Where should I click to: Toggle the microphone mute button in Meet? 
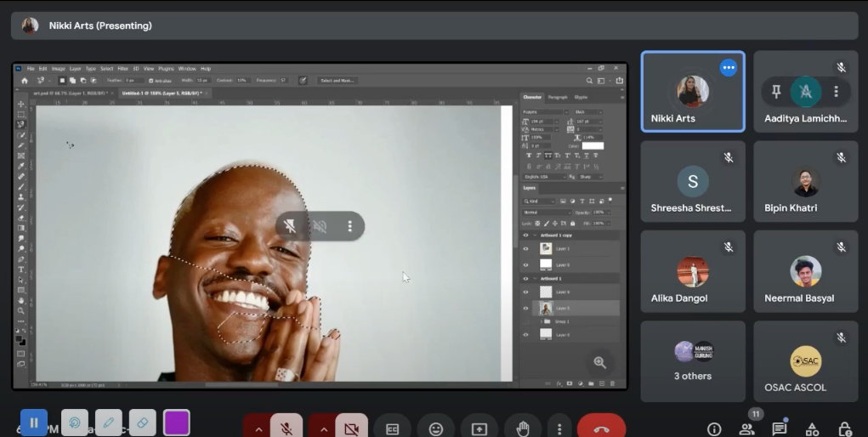(286, 428)
